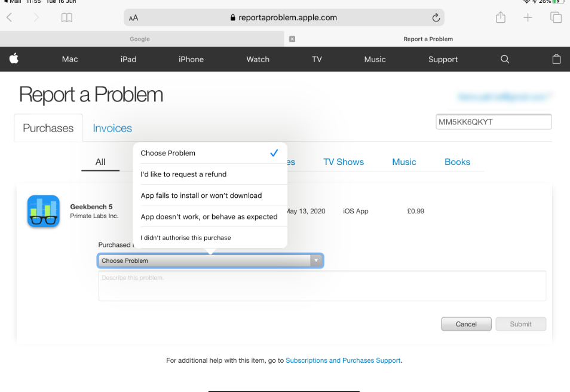The height and width of the screenshot is (392, 570).
Task: Select "App fails to install or won't download"
Action: pyautogui.click(x=210, y=195)
